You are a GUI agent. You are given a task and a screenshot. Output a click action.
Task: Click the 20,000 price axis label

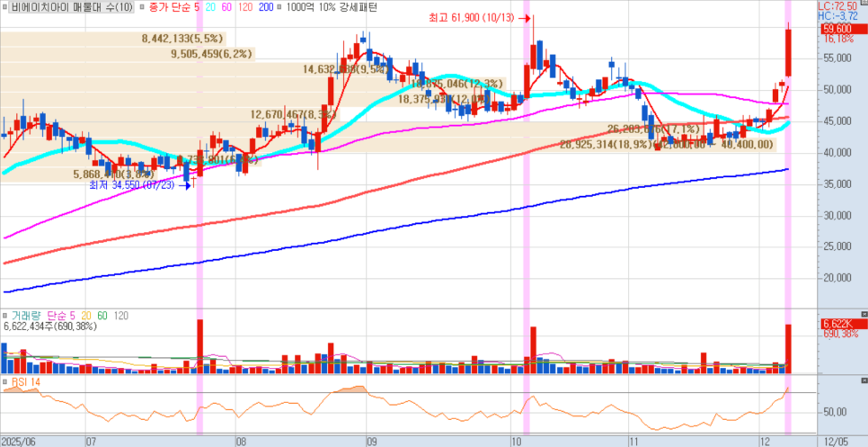(x=837, y=279)
